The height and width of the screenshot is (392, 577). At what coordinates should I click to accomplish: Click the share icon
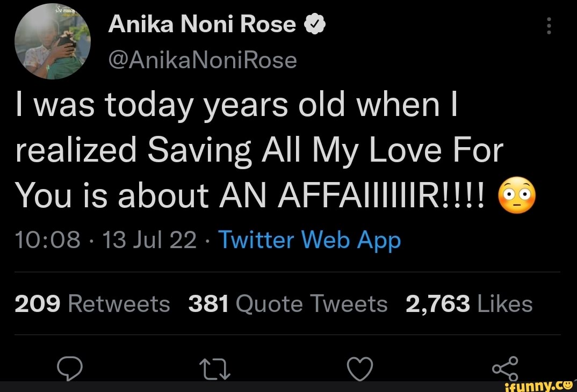coord(506,369)
